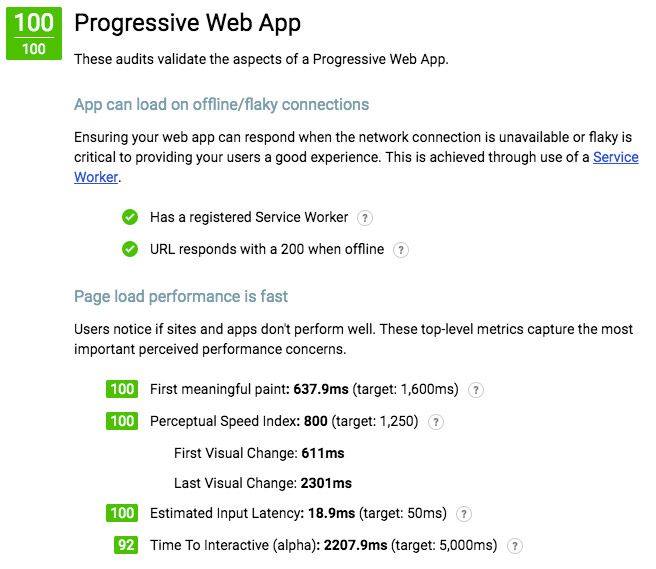Open help icon beside registered Service Worker
Image resolution: width=656 pixels, height=569 pixels.
pos(364,218)
